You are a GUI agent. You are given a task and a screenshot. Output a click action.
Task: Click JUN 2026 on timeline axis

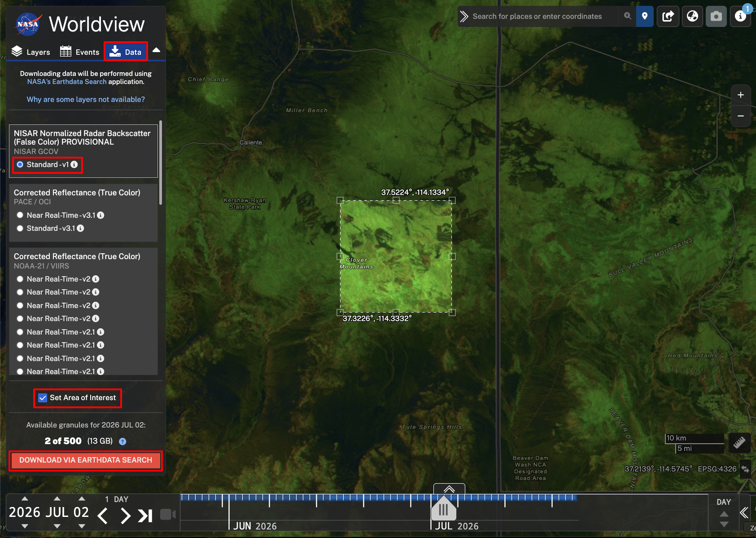pos(255,526)
